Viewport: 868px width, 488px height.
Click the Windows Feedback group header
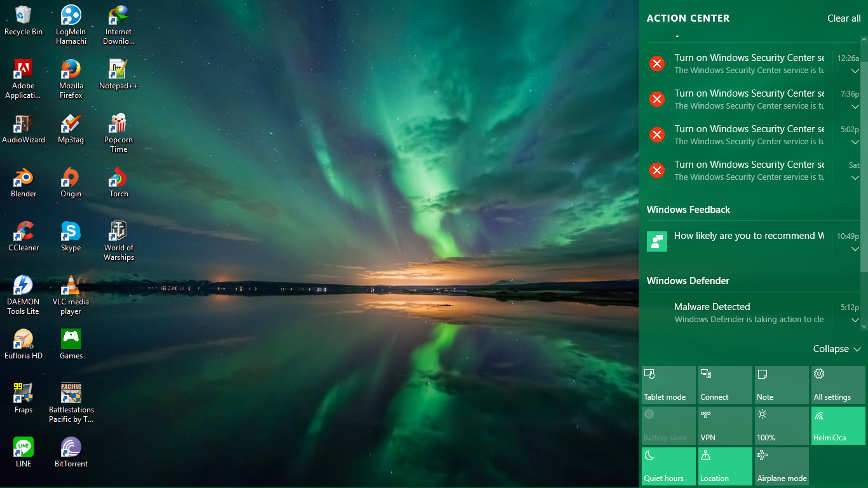point(688,210)
